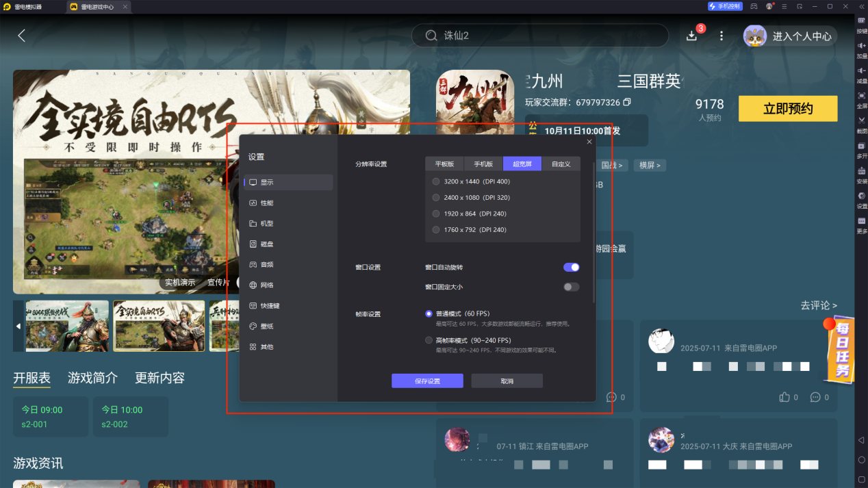
Task: Open 音频 settings section
Action: [288, 264]
